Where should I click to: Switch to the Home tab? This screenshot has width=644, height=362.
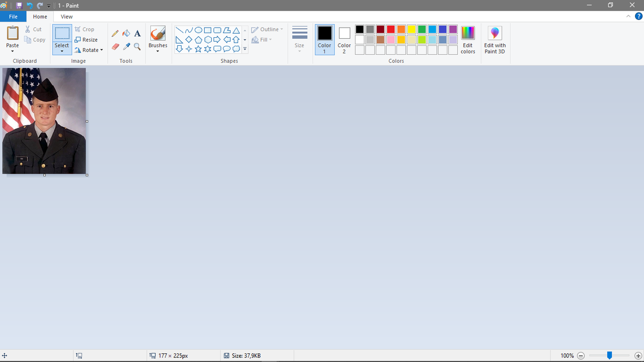coord(40,17)
